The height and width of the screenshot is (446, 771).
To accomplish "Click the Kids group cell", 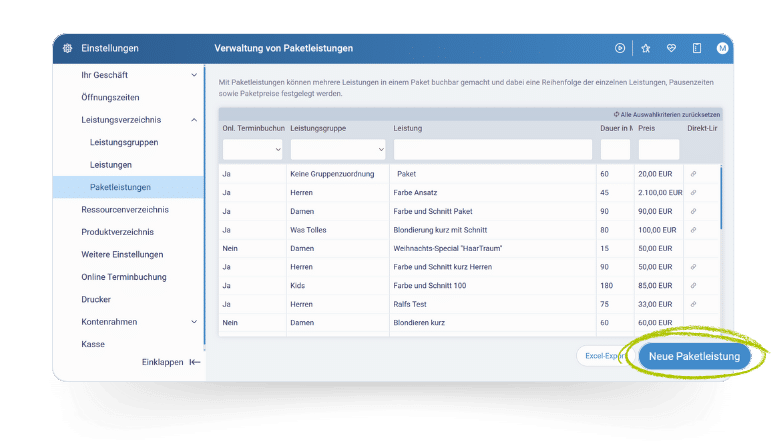I will click(297, 286).
